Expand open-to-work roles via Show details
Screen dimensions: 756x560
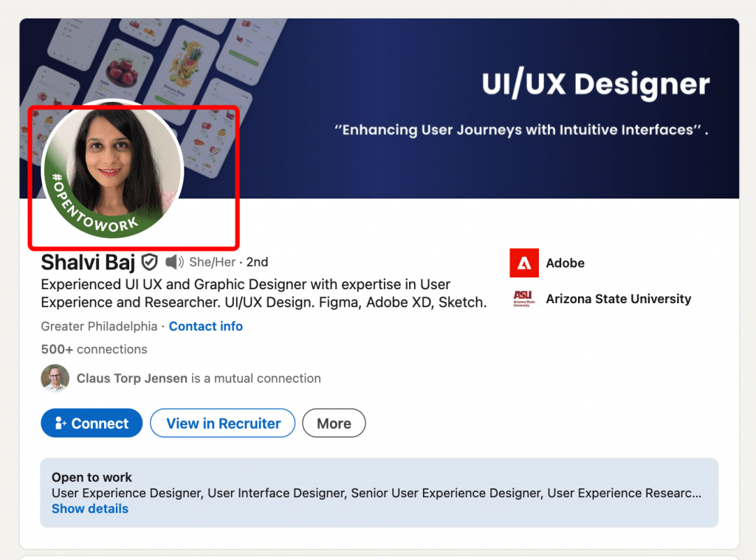tap(89, 508)
